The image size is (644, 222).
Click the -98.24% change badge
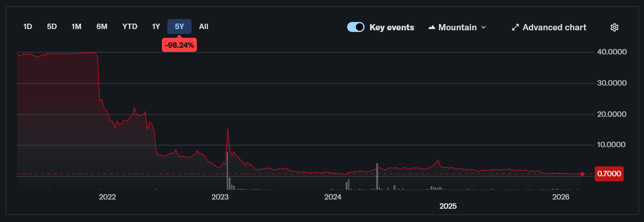179,45
